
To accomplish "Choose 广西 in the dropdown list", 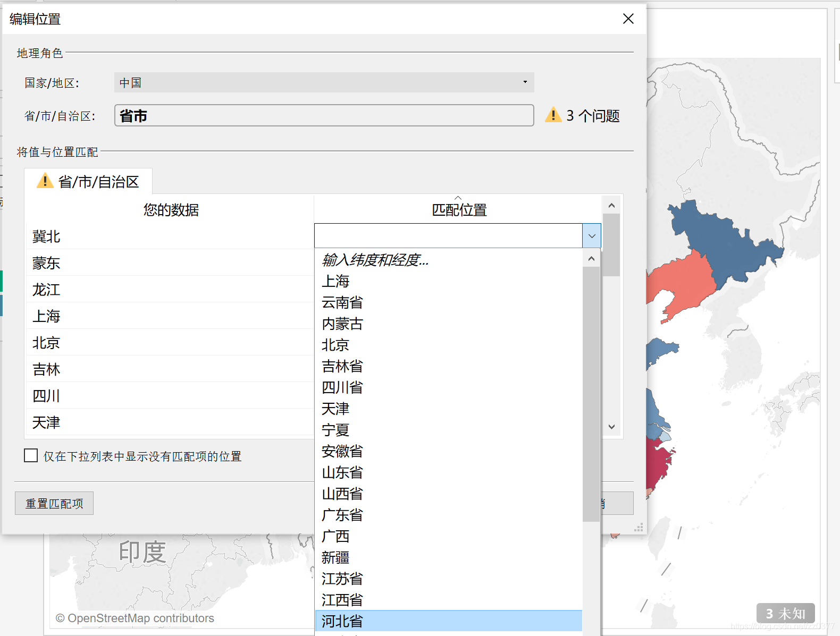I will pos(449,536).
